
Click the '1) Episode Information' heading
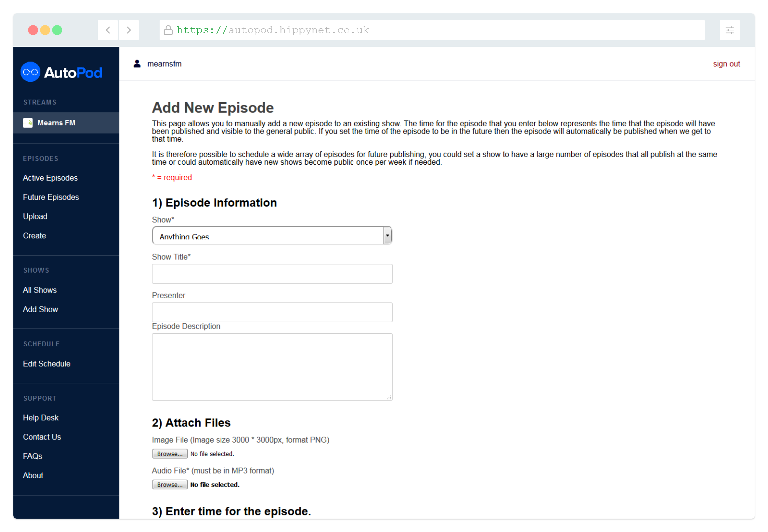click(214, 203)
